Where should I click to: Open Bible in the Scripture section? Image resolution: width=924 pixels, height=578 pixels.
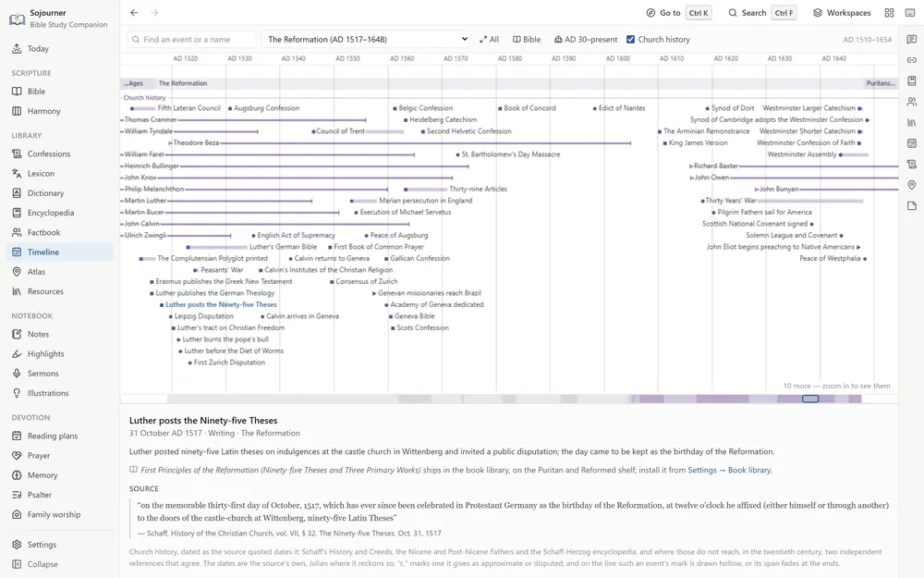(x=59, y=92)
